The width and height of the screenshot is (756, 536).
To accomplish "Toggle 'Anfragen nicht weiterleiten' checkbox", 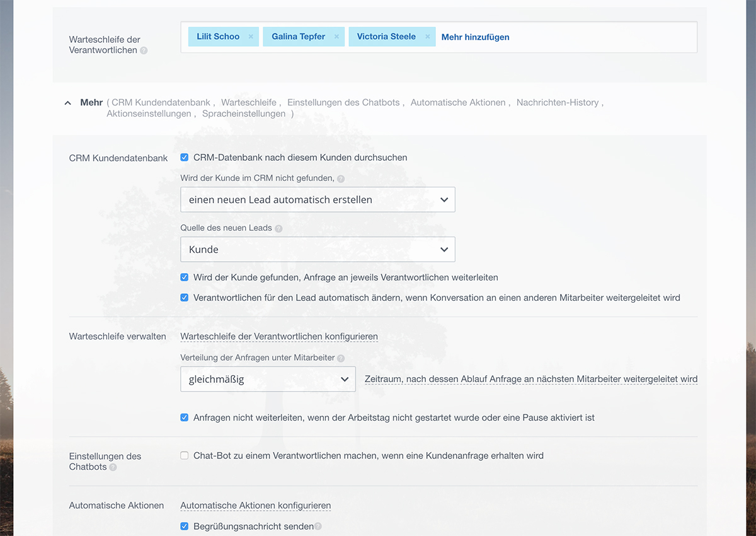I will tap(185, 417).
